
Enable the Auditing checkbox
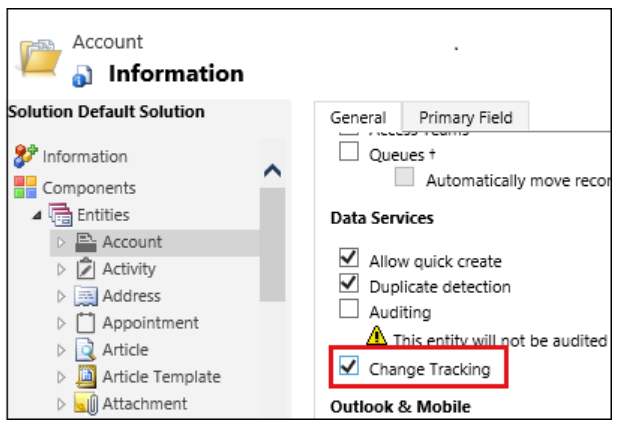[349, 309]
